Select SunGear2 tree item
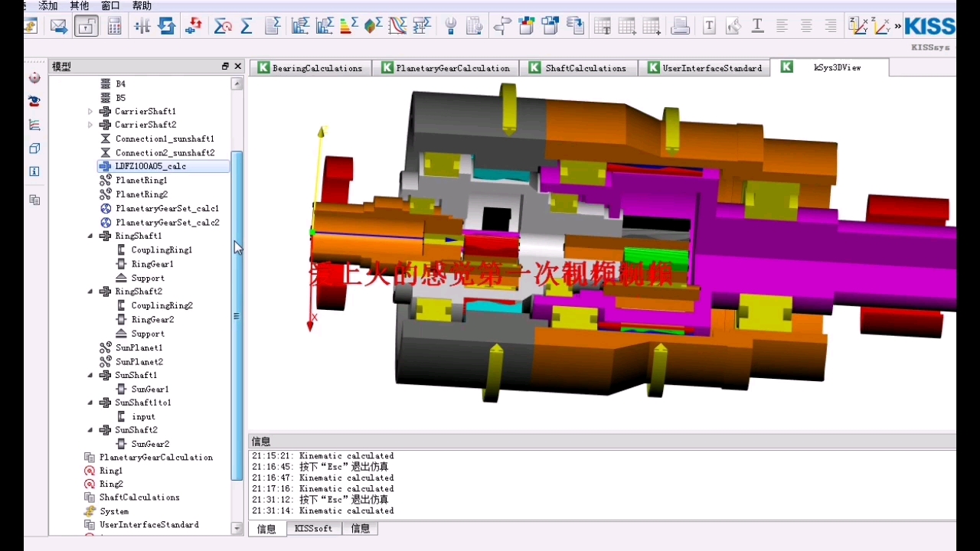Image resolution: width=980 pixels, height=551 pixels. coord(150,444)
